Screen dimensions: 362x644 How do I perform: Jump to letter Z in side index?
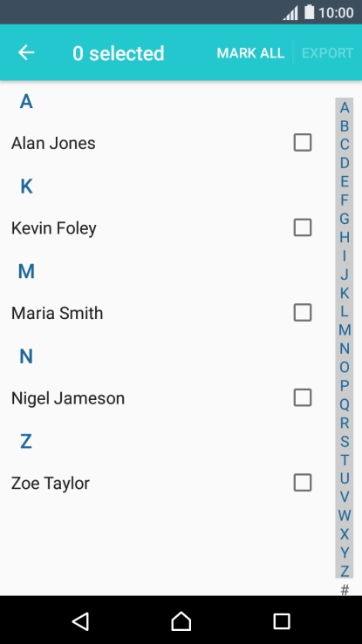click(x=345, y=571)
